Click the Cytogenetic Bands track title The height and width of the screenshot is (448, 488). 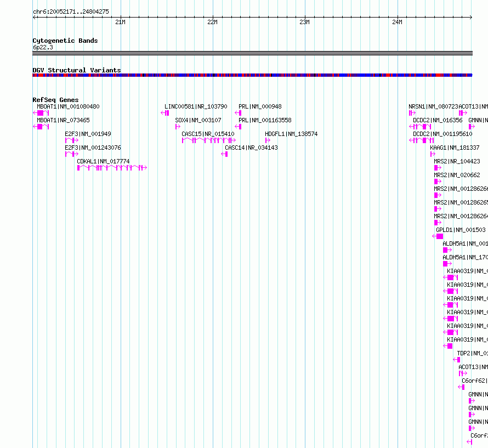pyautogui.click(x=65, y=41)
